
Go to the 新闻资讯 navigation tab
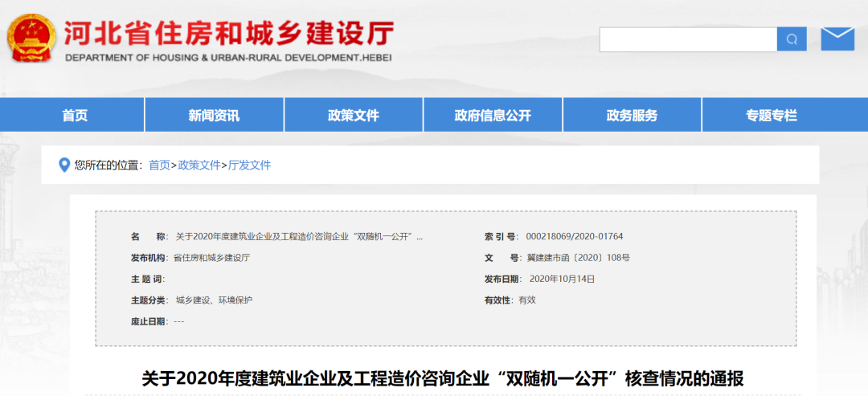click(x=214, y=115)
